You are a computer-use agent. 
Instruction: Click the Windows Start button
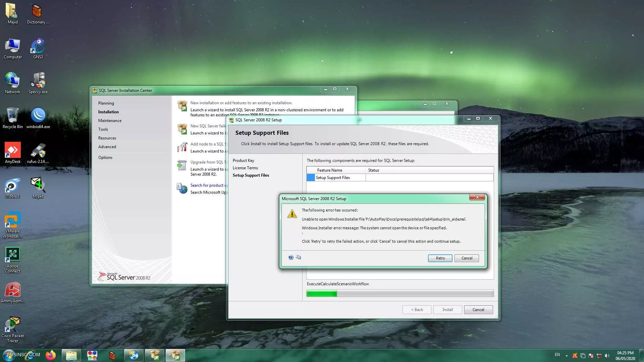[x=9, y=355]
